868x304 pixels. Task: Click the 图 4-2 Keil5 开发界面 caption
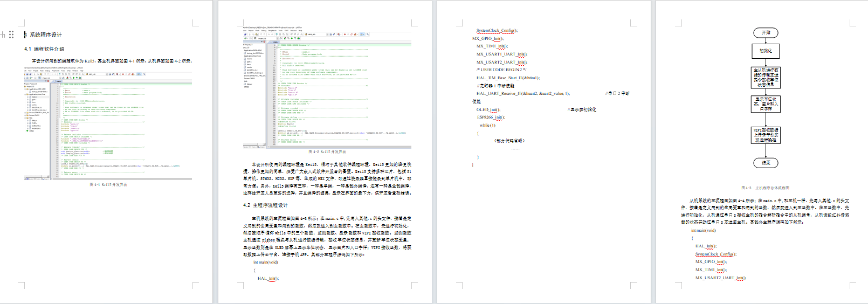point(327,152)
